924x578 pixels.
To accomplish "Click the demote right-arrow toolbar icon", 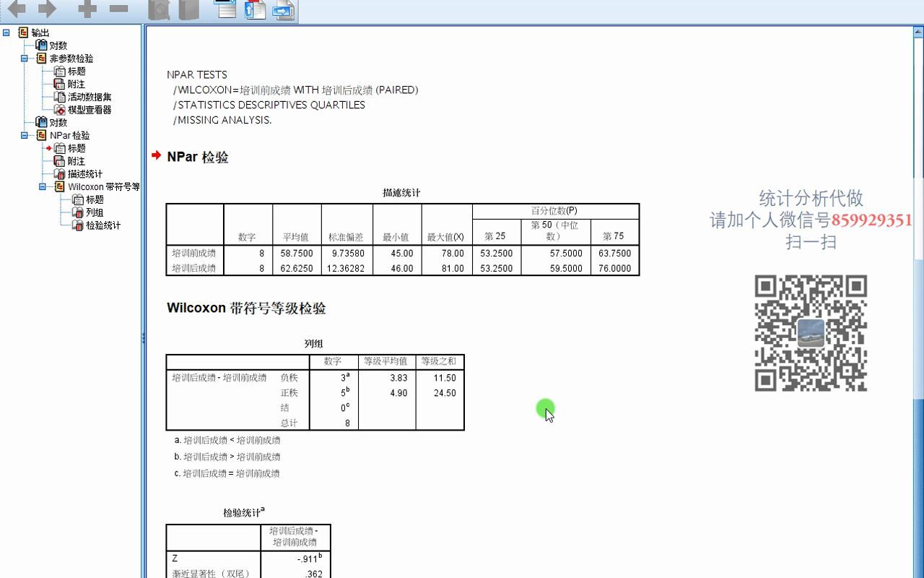I will point(47,9).
